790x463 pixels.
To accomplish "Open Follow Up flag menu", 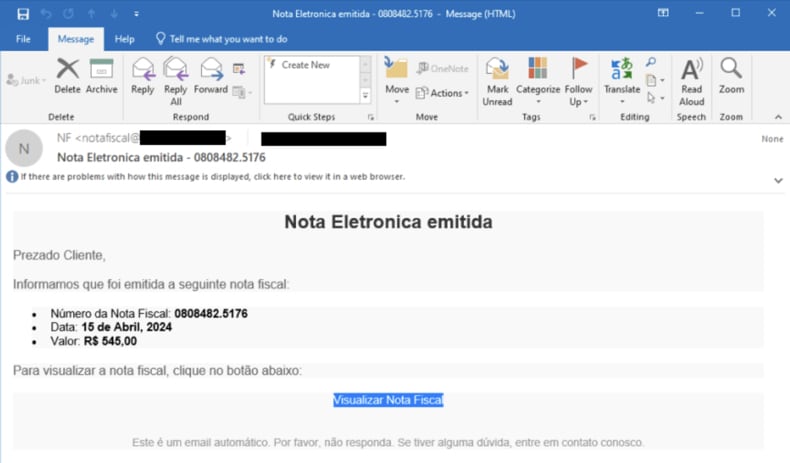I will [x=578, y=81].
